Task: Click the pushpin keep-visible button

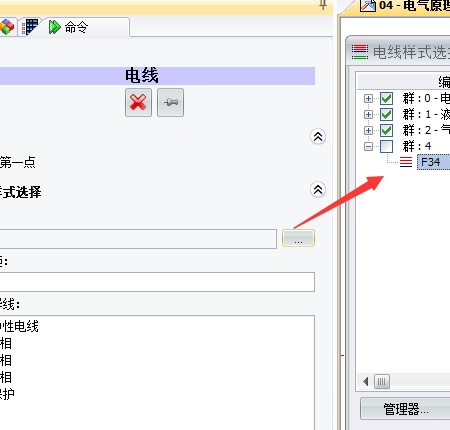Action: [170, 102]
